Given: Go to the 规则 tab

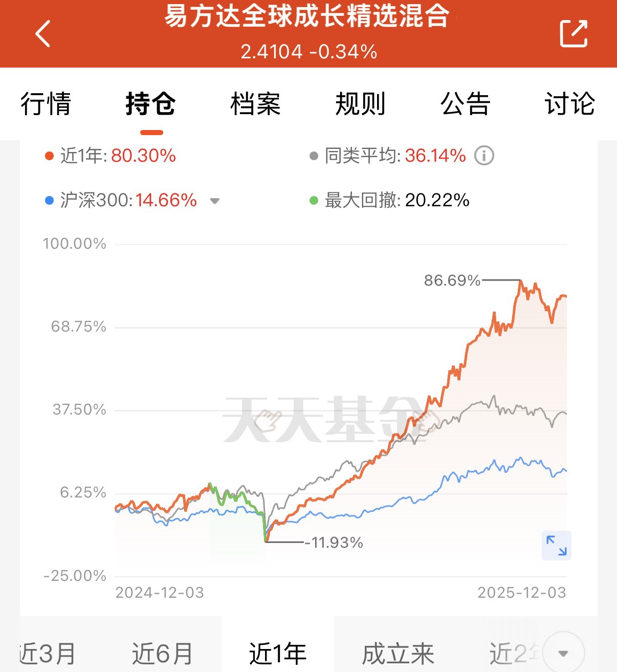Looking at the screenshot, I should [x=360, y=104].
